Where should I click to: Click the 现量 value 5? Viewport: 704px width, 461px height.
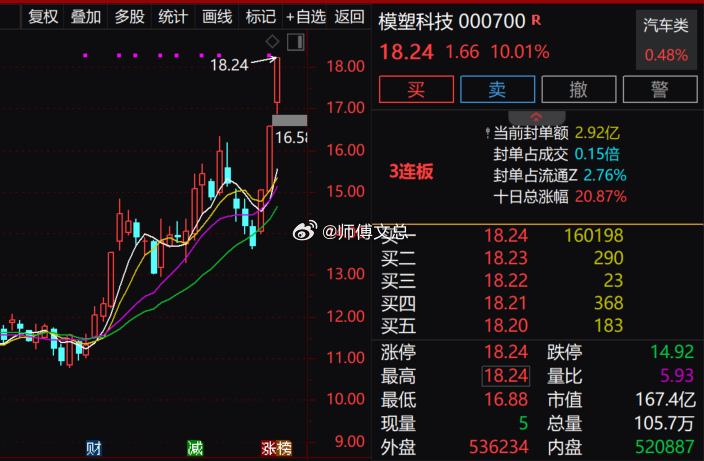[x=523, y=423]
